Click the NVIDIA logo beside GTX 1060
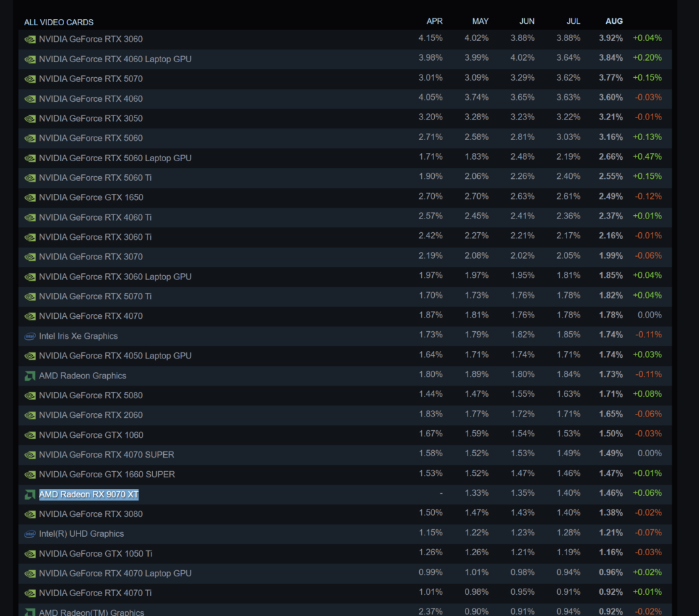 pyautogui.click(x=30, y=435)
